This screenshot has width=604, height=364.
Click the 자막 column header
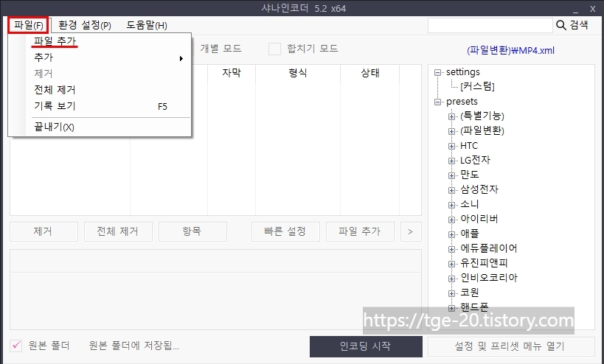pos(232,73)
